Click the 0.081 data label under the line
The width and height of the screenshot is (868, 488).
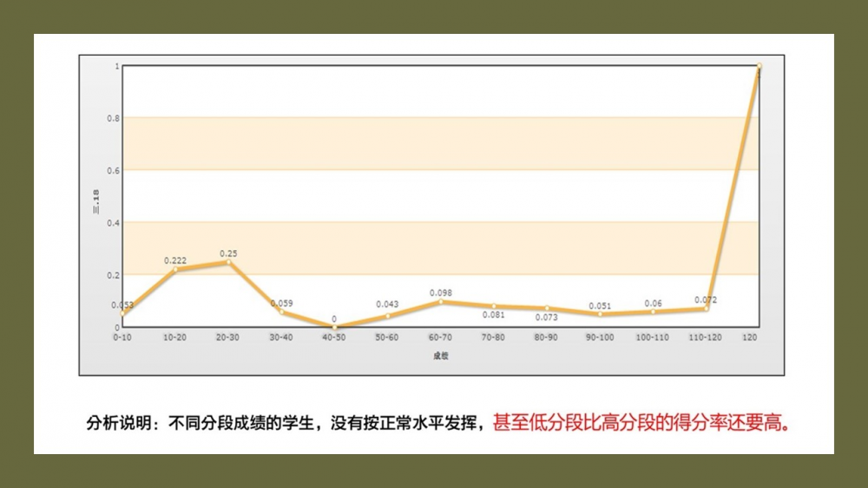coord(493,315)
